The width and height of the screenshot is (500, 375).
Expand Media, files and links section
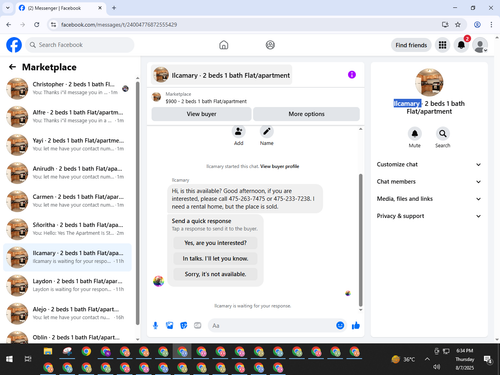click(x=429, y=199)
